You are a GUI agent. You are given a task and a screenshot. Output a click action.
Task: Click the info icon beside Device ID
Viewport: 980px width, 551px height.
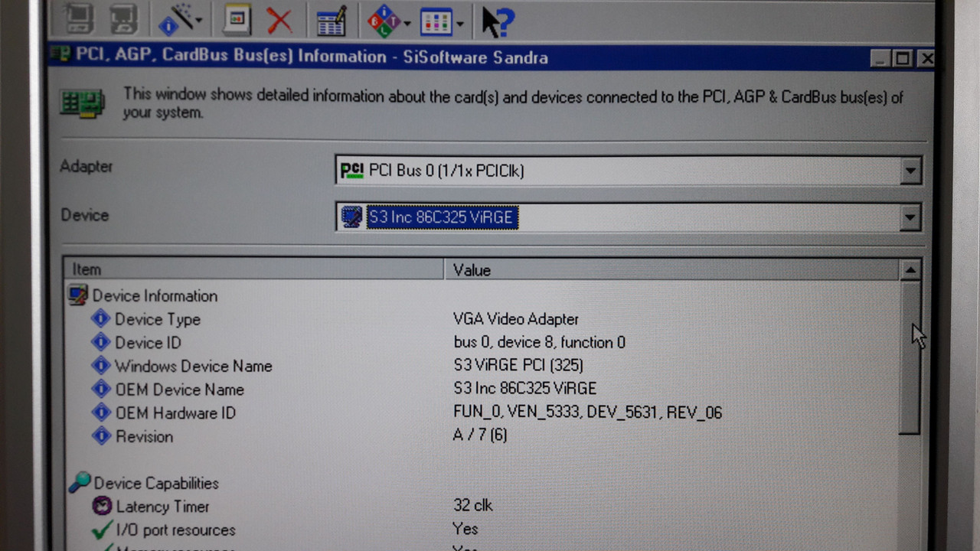pyautogui.click(x=101, y=342)
